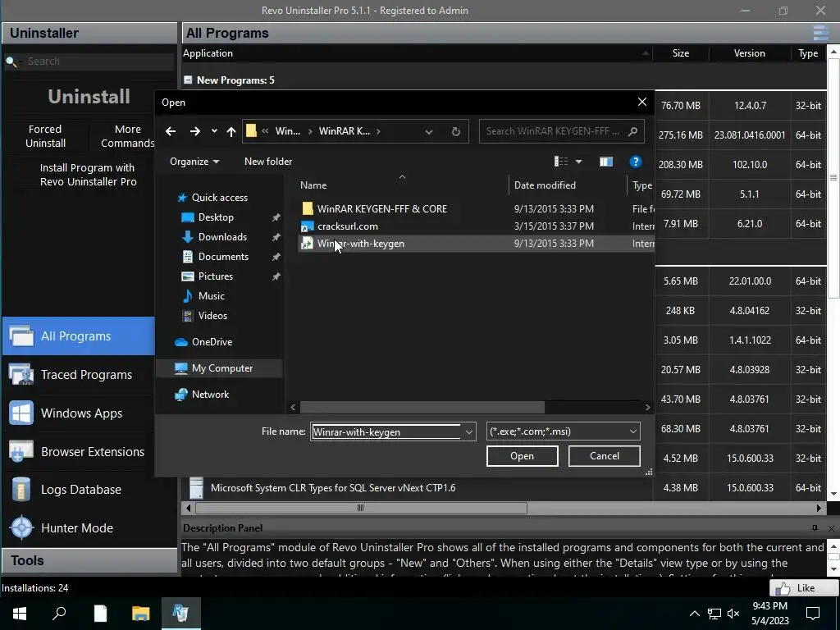The height and width of the screenshot is (630, 840).
Task: Open Pictures in the navigation pane
Action: click(x=216, y=276)
